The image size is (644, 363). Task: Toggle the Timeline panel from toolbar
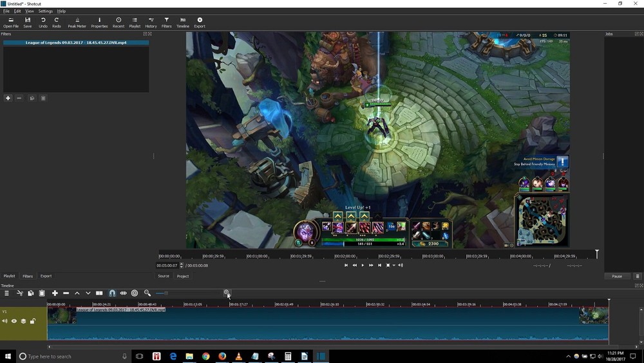[x=183, y=23]
